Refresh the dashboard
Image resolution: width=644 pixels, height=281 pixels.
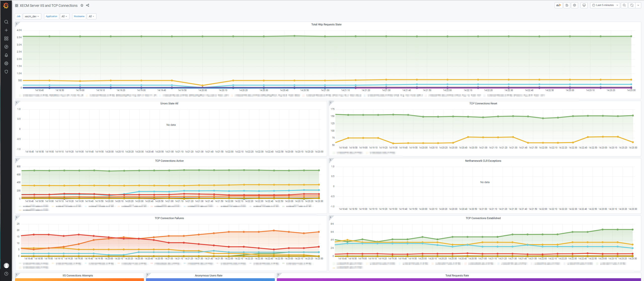click(632, 5)
